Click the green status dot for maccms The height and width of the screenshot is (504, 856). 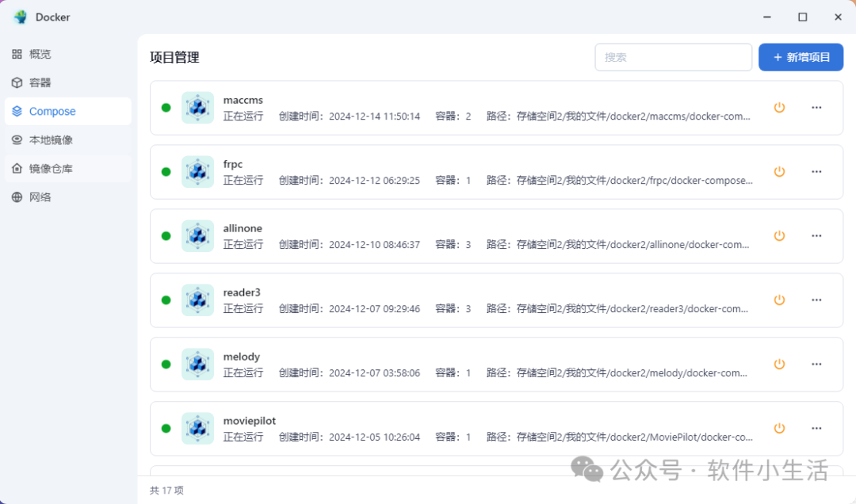click(166, 108)
